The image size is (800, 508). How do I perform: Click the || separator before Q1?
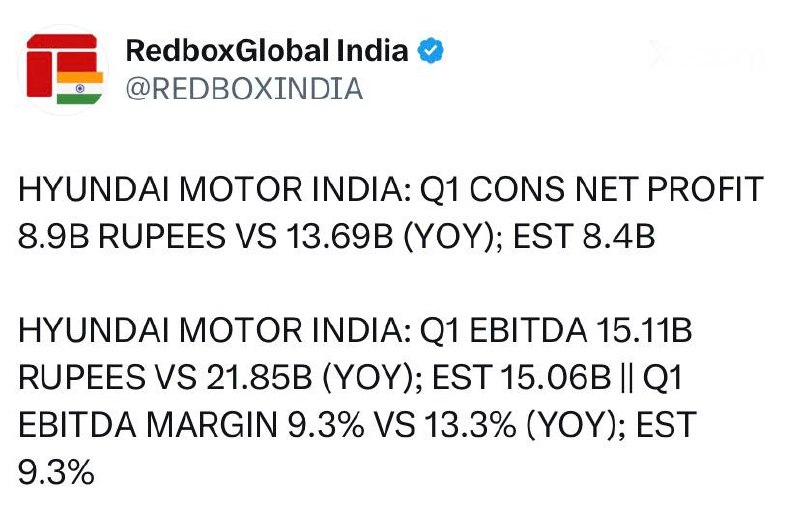point(628,378)
